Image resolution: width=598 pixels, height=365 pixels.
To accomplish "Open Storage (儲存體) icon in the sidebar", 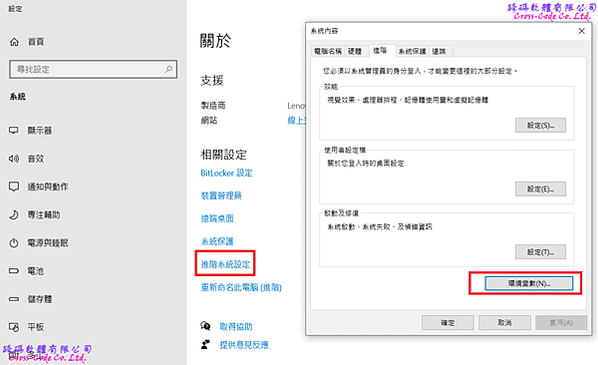I will pos(14,299).
